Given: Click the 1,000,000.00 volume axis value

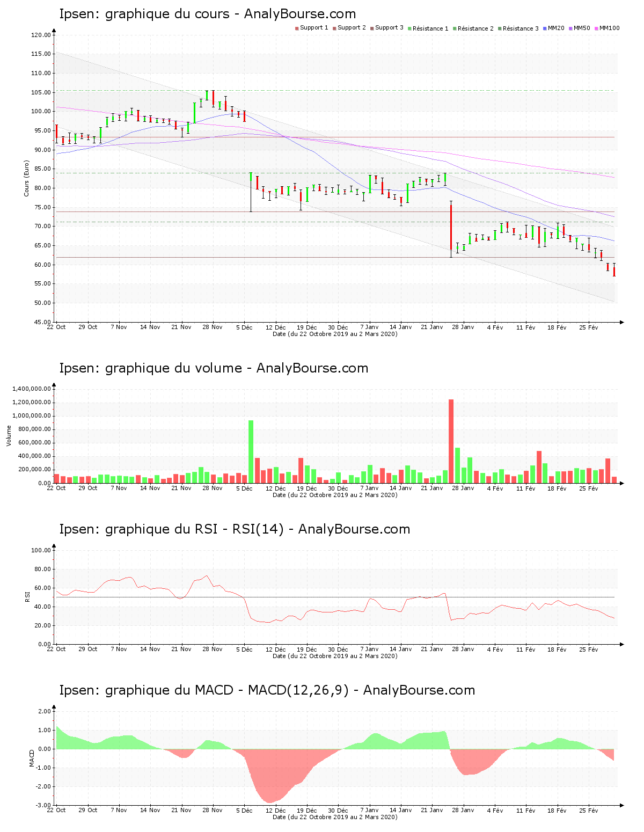Looking at the screenshot, I should click(32, 416).
